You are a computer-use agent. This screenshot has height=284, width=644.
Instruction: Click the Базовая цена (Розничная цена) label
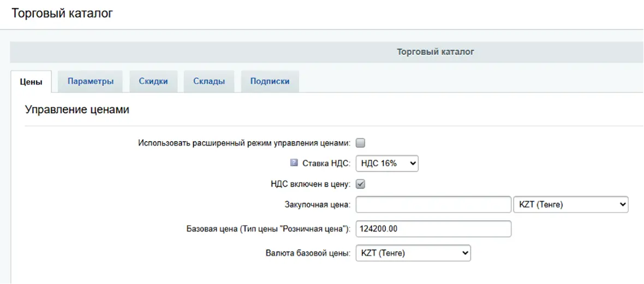coord(268,229)
